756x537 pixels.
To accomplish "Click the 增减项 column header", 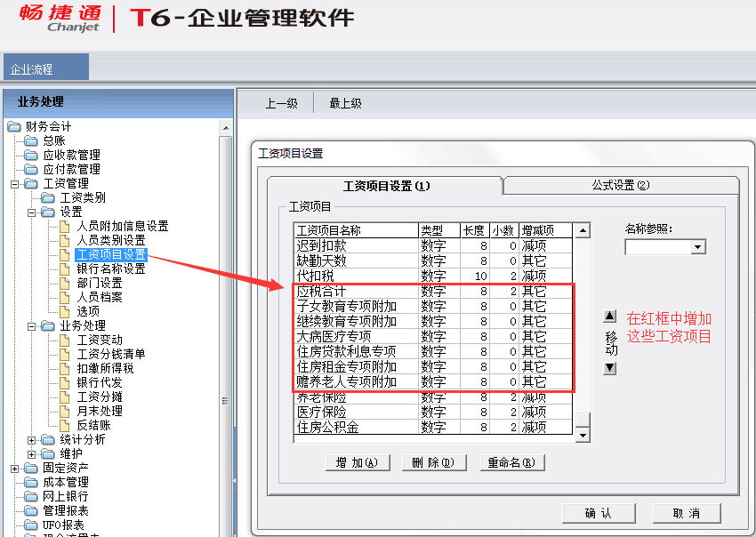I will click(x=545, y=230).
